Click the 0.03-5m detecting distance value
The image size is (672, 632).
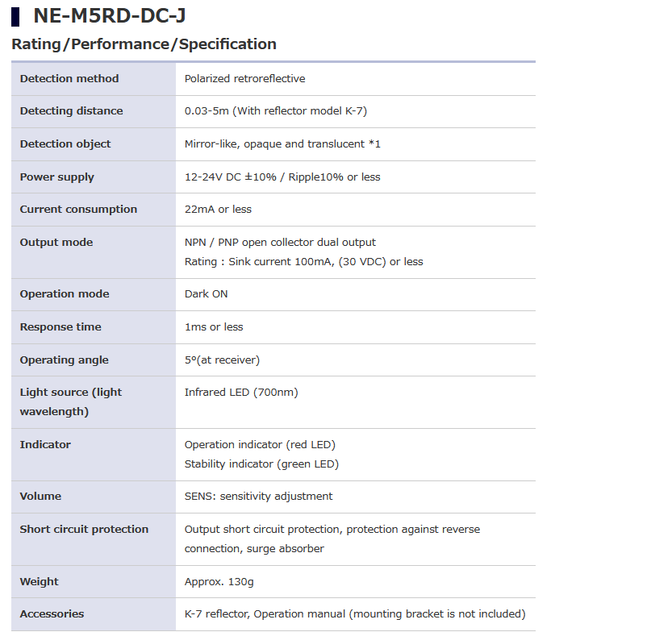coord(276,111)
